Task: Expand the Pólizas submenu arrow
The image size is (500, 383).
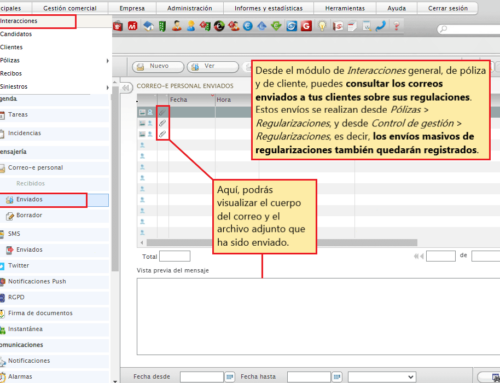Action: pyautogui.click(x=107, y=60)
